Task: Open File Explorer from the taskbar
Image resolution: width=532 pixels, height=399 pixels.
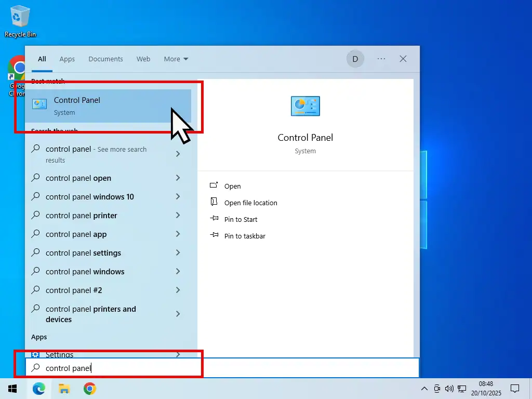Action: click(64, 388)
